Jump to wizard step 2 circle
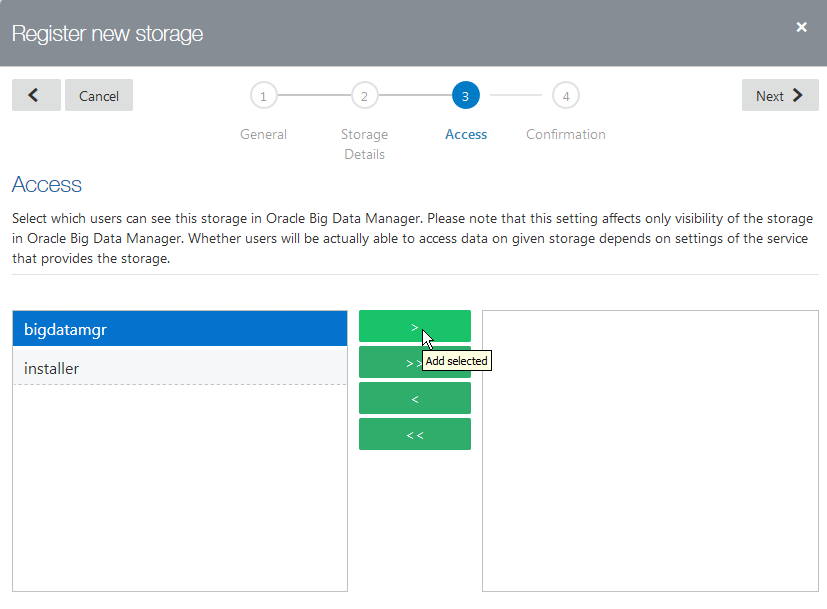The width and height of the screenshot is (827, 609). point(364,95)
